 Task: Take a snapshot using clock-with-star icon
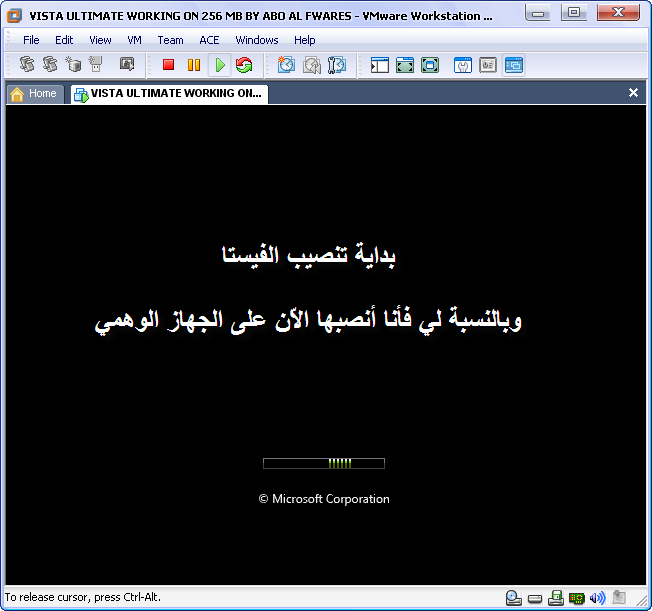click(286, 65)
